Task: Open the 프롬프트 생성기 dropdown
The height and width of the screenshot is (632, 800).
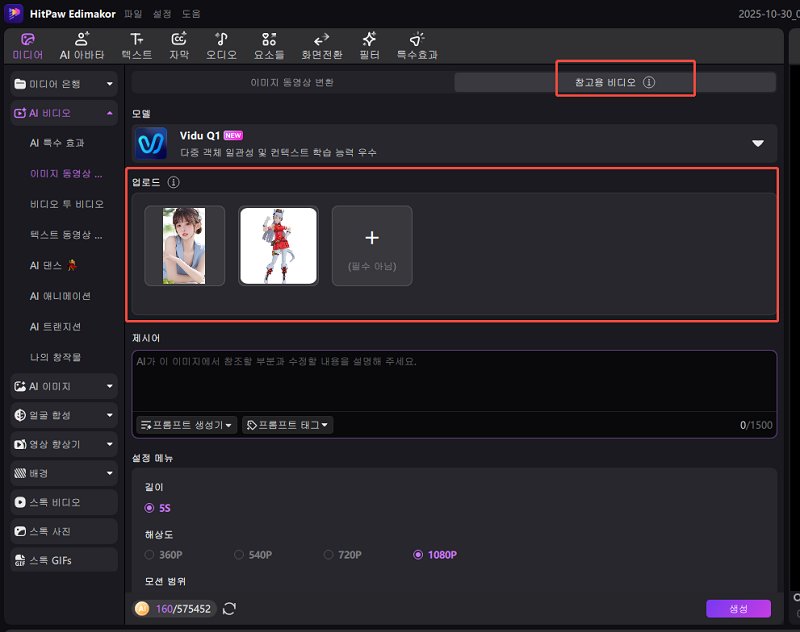Action: [184, 424]
